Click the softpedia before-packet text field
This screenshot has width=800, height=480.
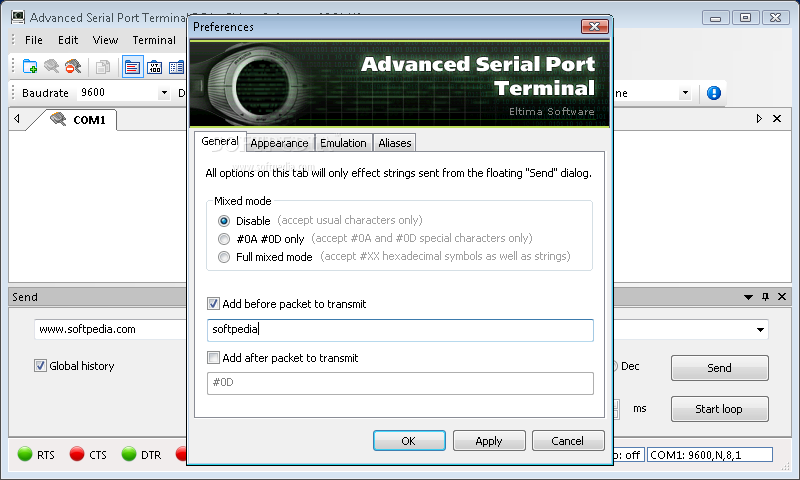point(400,330)
